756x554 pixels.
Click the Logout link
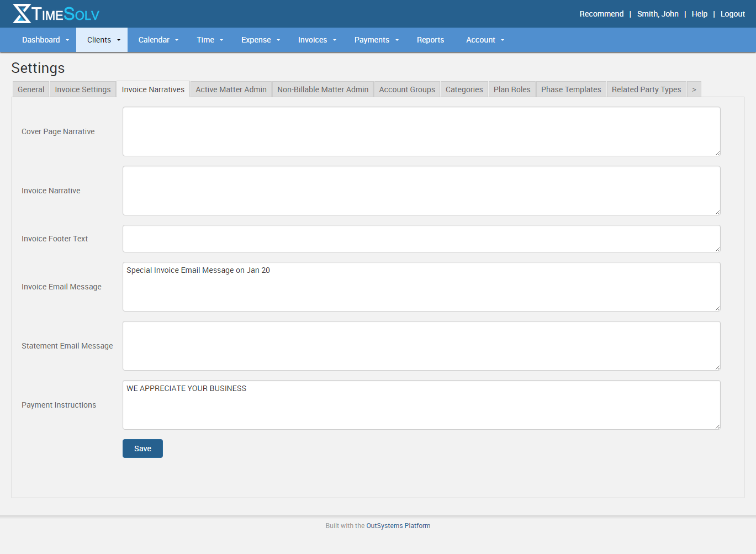732,13
